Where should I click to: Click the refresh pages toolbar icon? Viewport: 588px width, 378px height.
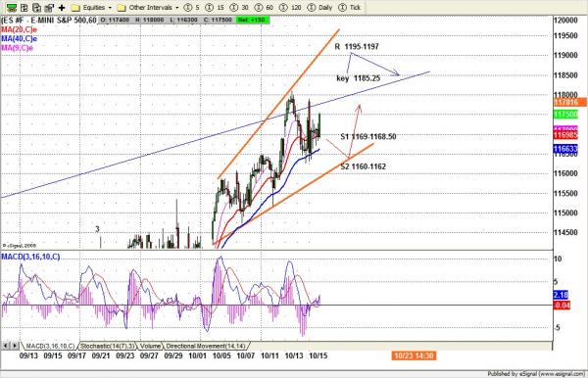[x=37, y=7]
